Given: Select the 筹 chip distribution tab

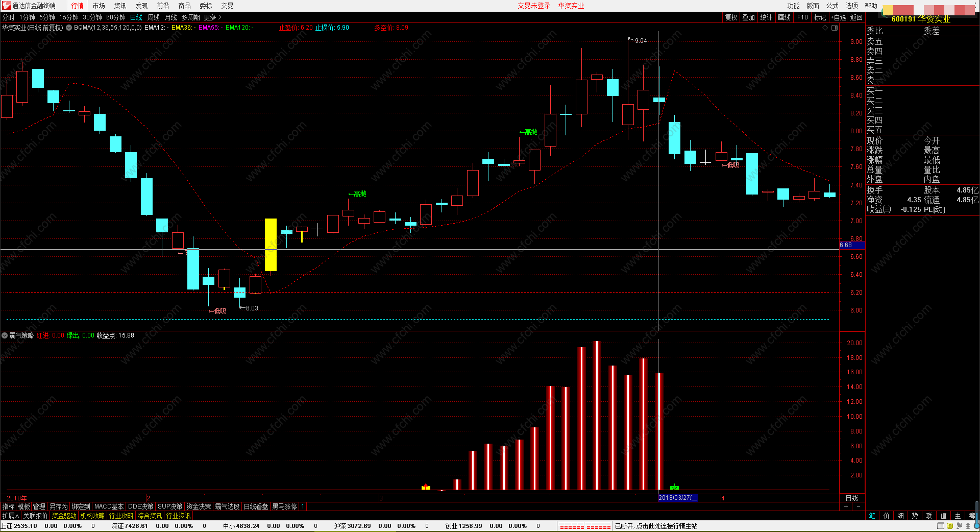Looking at the screenshot, I should (x=972, y=516).
